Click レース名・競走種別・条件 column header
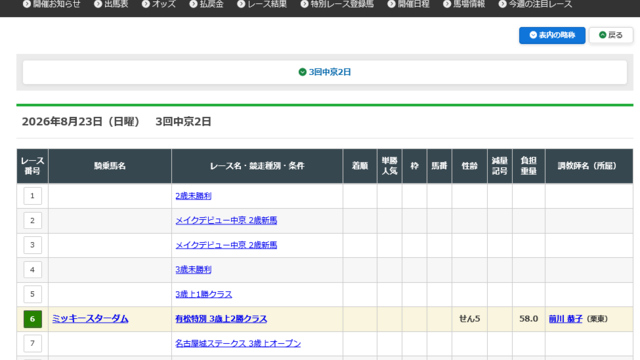Image resolution: width=640 pixels, height=360 pixels. (x=257, y=166)
